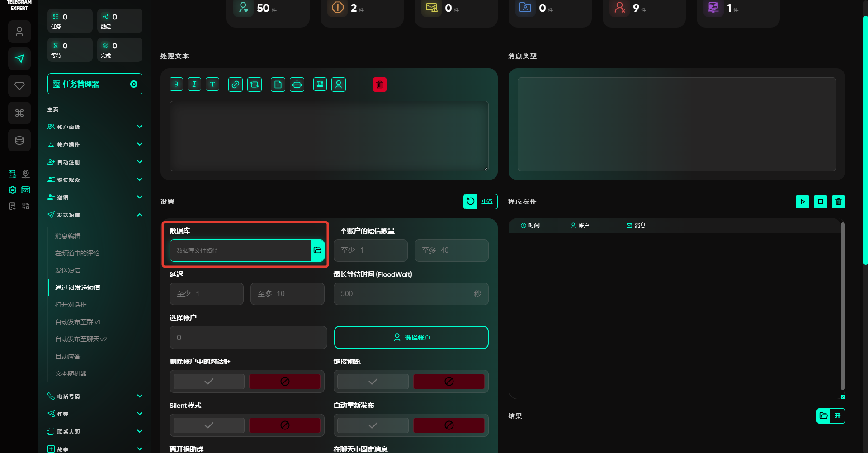
Task: Click the play icon in 程序操作
Action: pyautogui.click(x=802, y=202)
